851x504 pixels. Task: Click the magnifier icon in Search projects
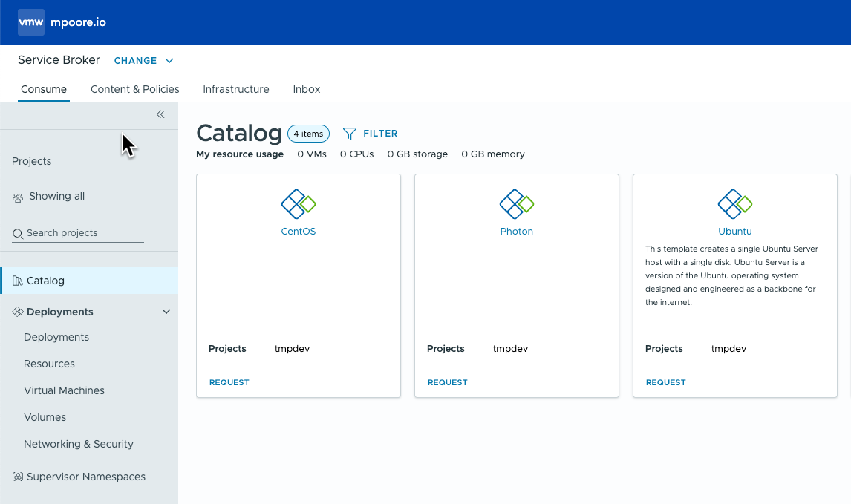pos(16,233)
